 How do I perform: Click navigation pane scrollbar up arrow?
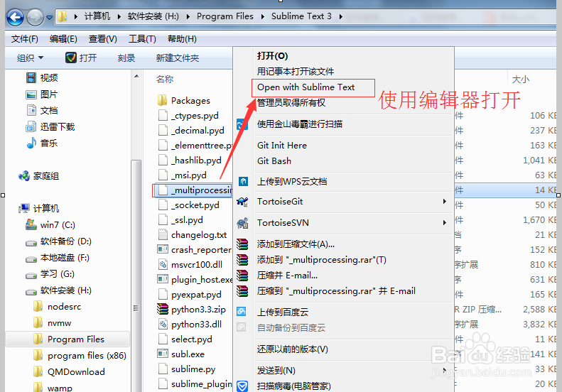pos(136,76)
